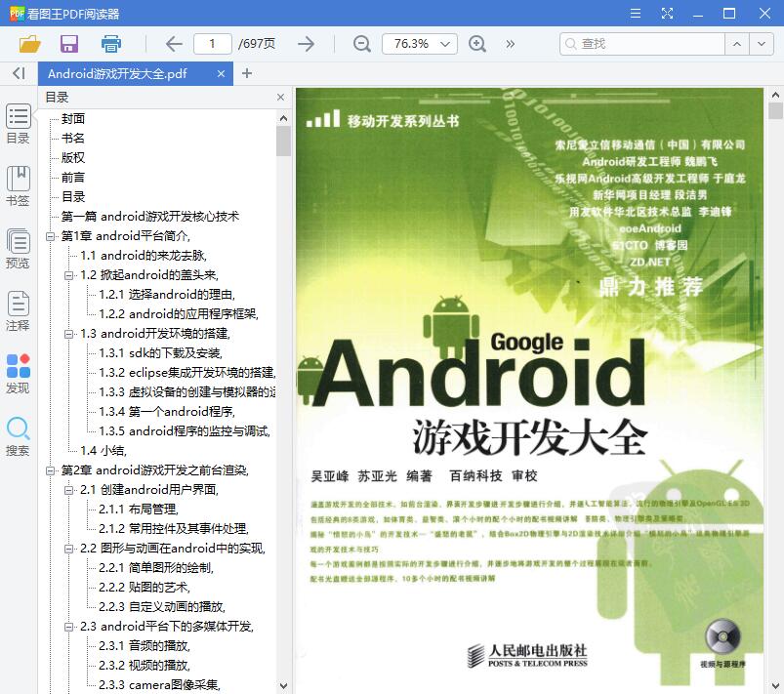Screen dimensions: 784x694
Task: Zoom out using the magnifier minus icon
Action: (361, 43)
